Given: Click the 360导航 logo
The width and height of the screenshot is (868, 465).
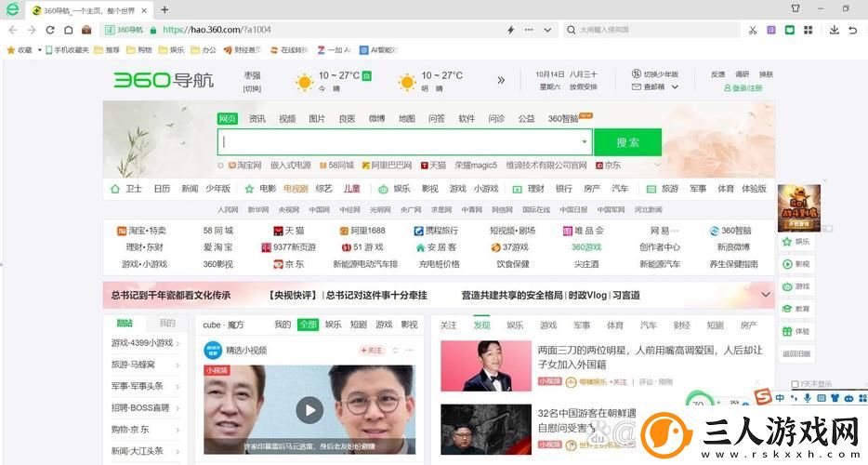Looking at the screenshot, I should (x=164, y=80).
